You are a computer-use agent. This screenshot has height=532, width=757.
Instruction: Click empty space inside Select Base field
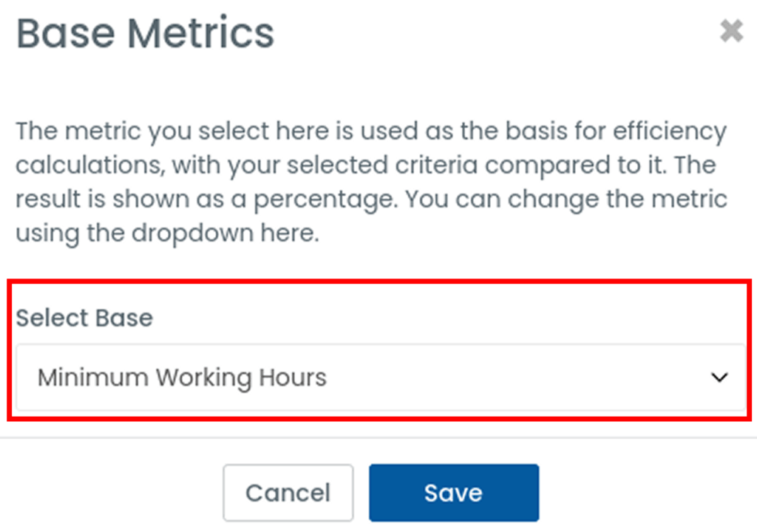[x=517, y=378]
